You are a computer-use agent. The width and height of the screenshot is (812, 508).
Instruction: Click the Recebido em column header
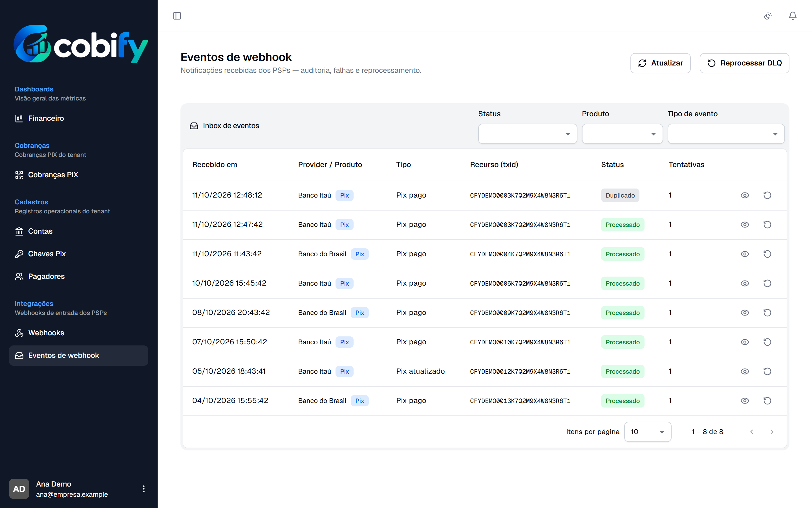click(215, 165)
